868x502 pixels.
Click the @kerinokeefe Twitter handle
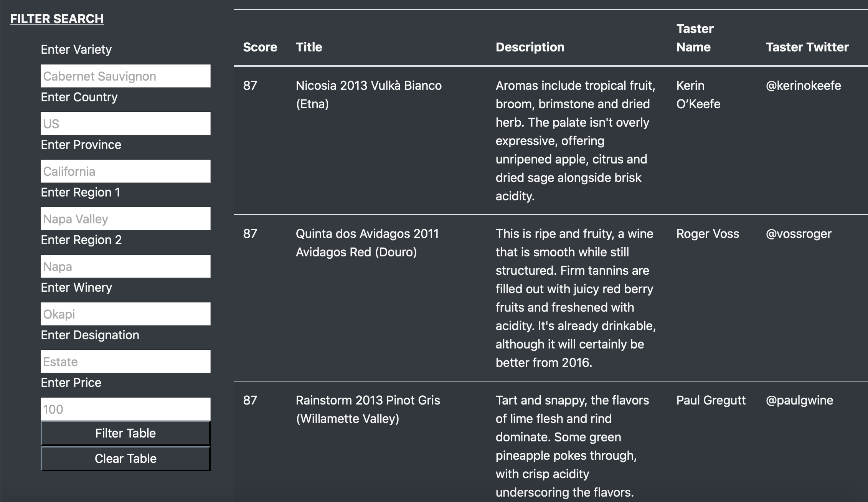803,86
